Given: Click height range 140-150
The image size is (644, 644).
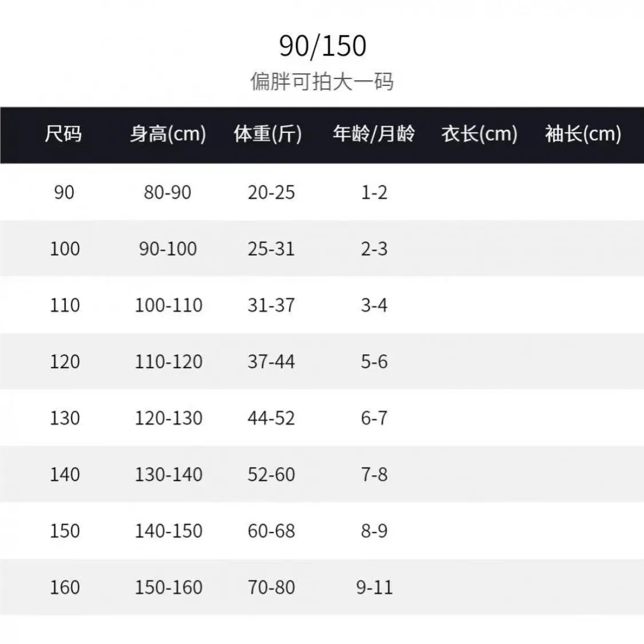Looking at the screenshot, I should pyautogui.click(x=168, y=531).
